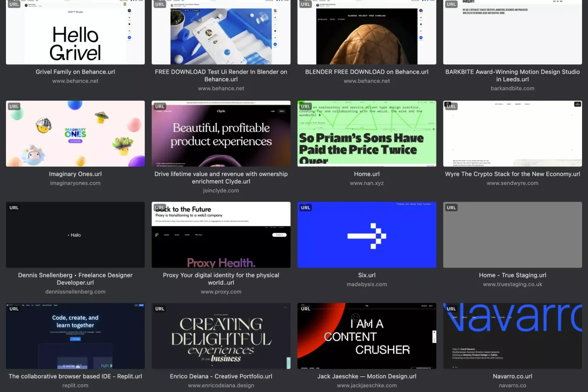588x392 pixels.
Task: Select file name 'Home - True Staging.url'
Action: pyautogui.click(x=513, y=275)
